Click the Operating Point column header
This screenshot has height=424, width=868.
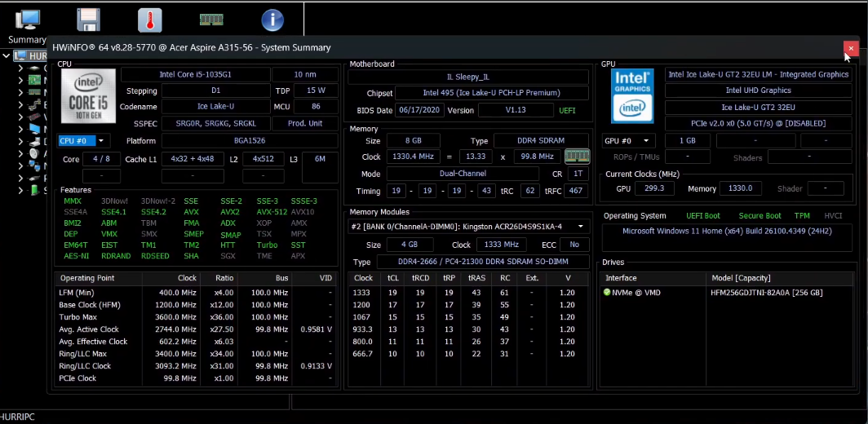[98, 278]
